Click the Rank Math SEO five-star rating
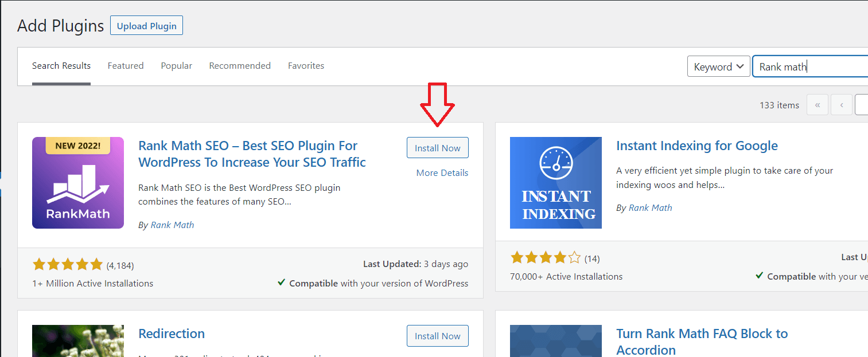Screen dimensions: 868x357 pyautogui.click(x=68, y=265)
